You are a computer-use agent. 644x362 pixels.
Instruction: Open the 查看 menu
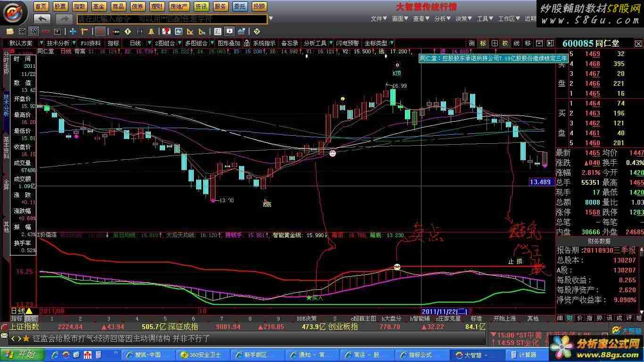(x=421, y=19)
